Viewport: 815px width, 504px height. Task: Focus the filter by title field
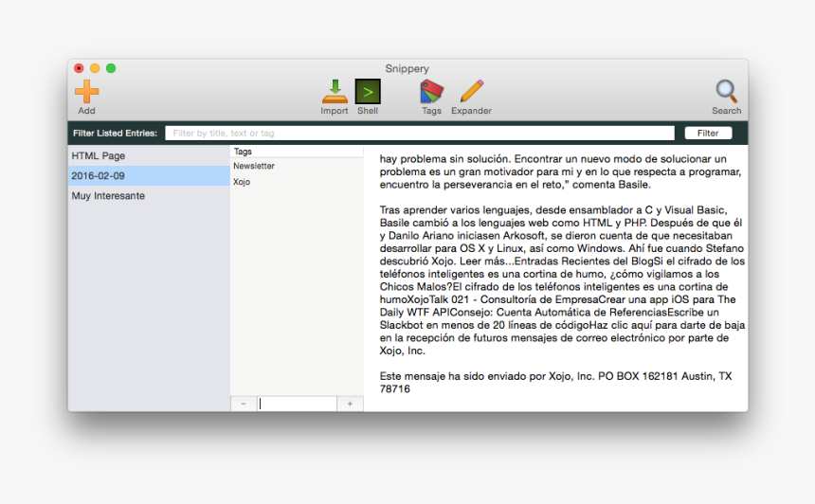[x=420, y=133]
